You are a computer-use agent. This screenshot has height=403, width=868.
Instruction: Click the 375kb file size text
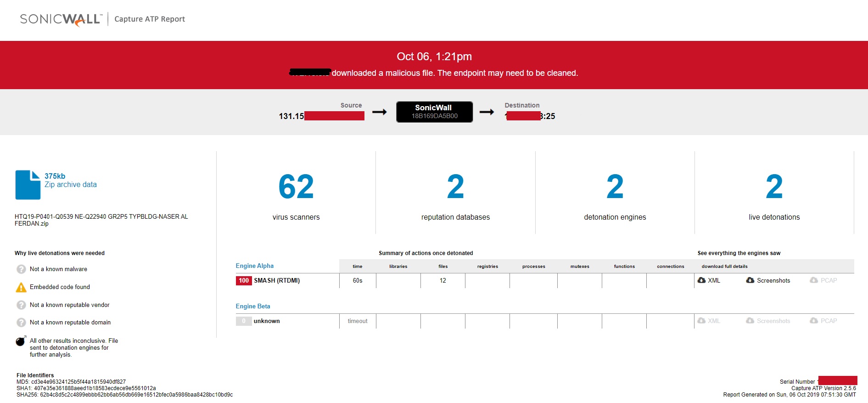[x=55, y=176]
